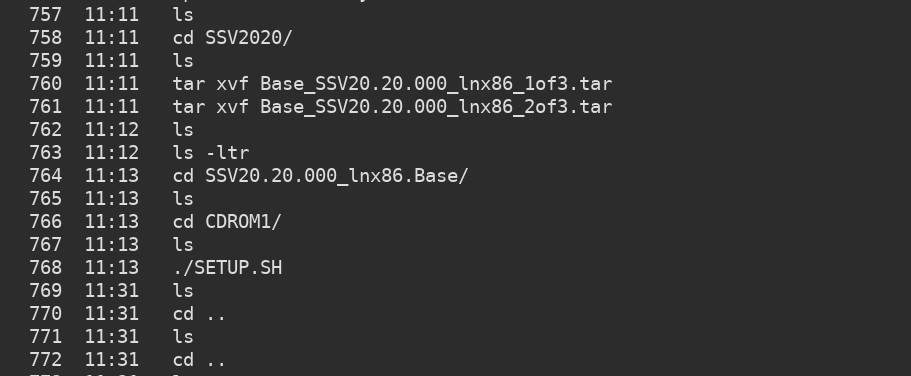Screen dimensions: 911x376
Task: Click the 'ls -ltr' command on line 763
Action: 211,153
